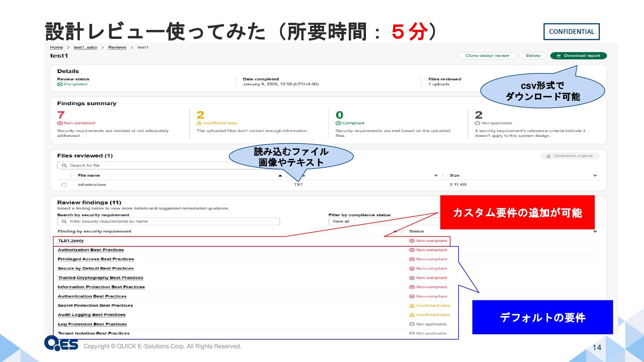The height and width of the screenshot is (362, 644).
Task: Go to Reviews breadcrumb link
Action: tap(117, 47)
